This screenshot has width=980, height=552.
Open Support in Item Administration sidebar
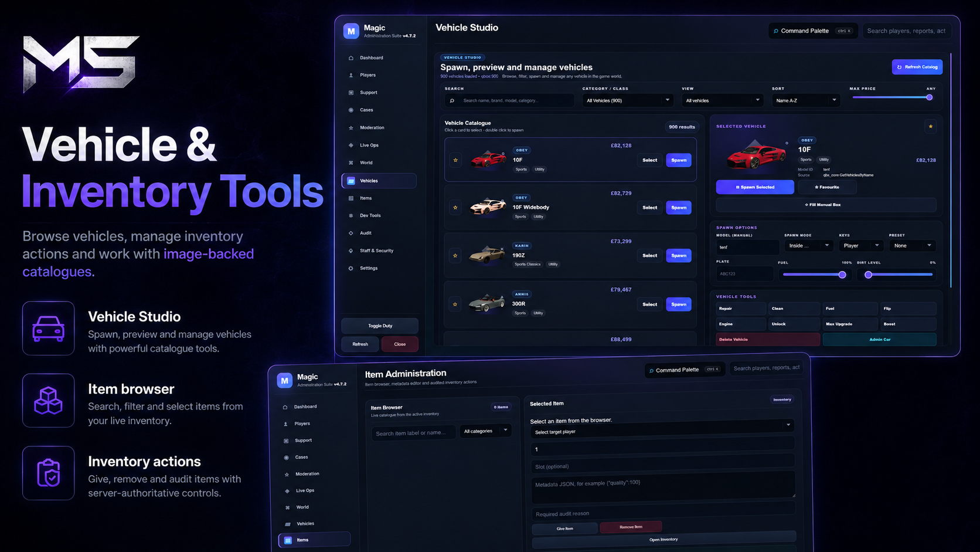(x=303, y=441)
